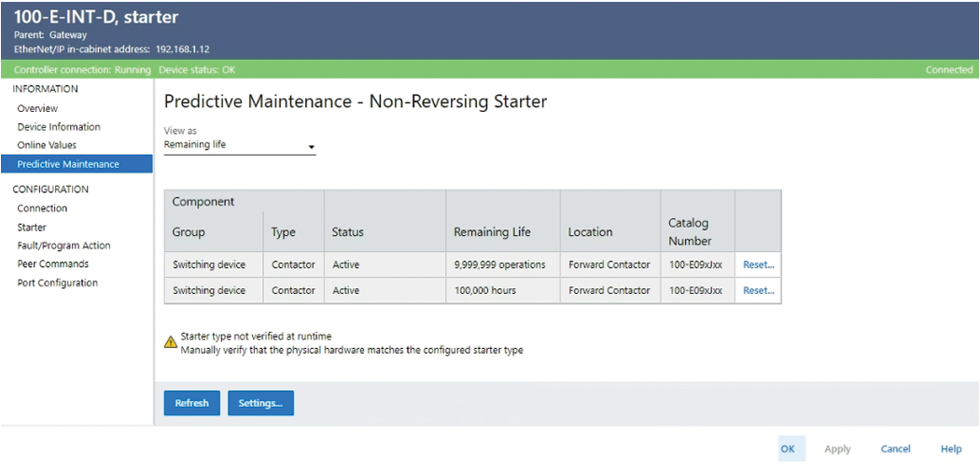Click the INFORMATION section heading
This screenshot has width=980, height=475.
45,89
